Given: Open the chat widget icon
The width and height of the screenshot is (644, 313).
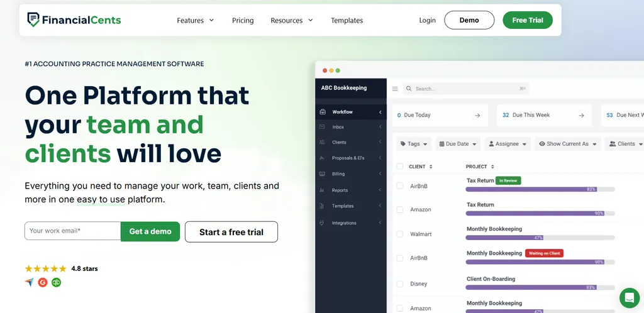Looking at the screenshot, I should (629, 298).
